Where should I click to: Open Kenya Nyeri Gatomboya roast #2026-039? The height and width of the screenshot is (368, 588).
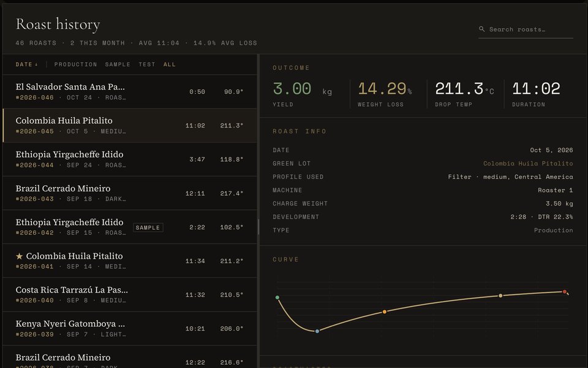(130, 328)
